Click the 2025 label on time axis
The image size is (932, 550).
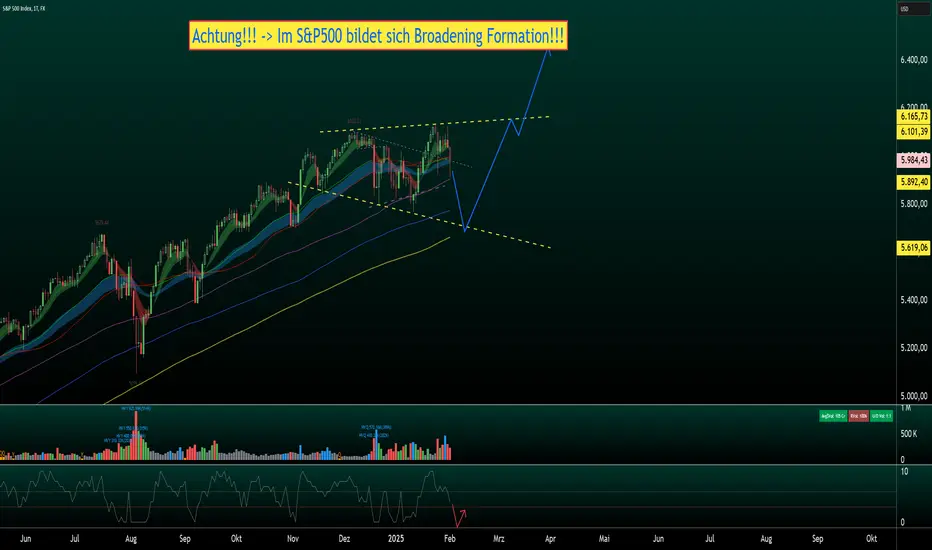coord(396,539)
